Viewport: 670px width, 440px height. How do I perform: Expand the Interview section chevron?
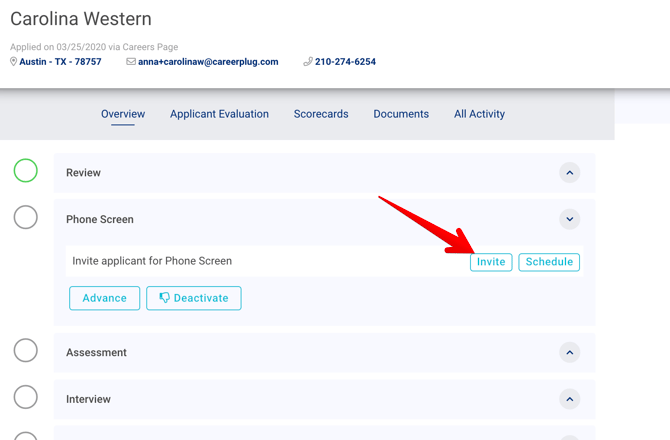click(x=569, y=399)
